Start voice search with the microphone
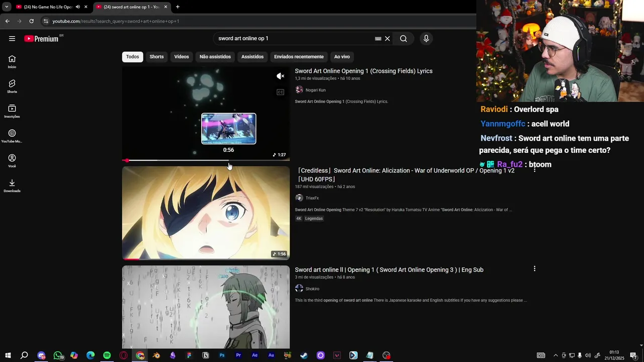The image size is (644, 362). (x=426, y=39)
